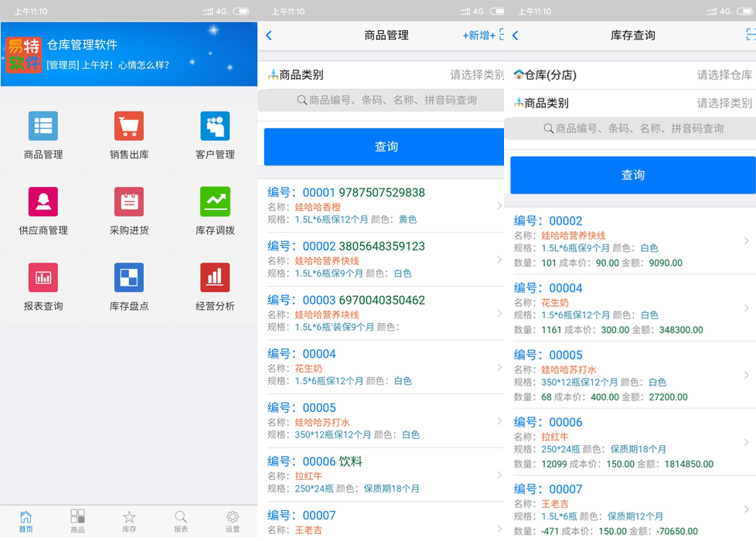Open the 库存调拨 chart icon

click(x=215, y=202)
